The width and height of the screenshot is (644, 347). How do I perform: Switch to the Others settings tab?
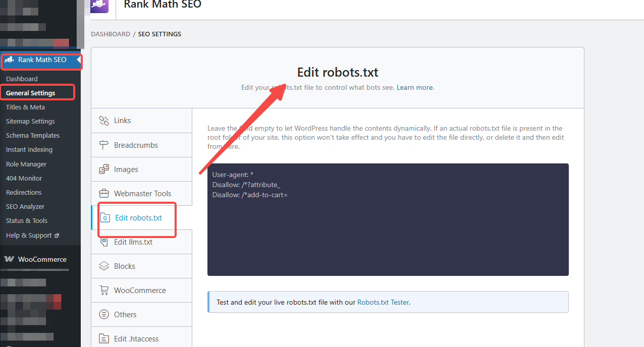coord(142,314)
